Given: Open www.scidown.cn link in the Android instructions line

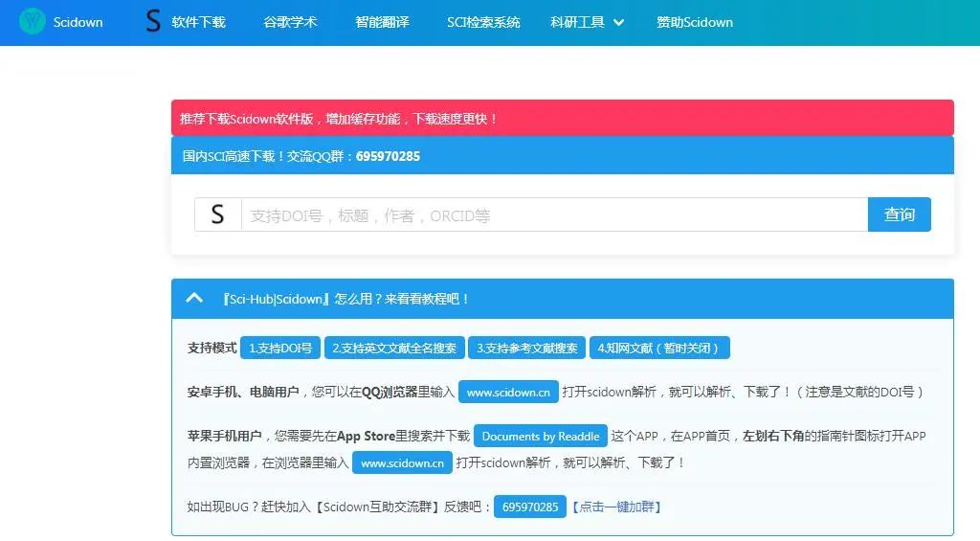Looking at the screenshot, I should tap(508, 393).
